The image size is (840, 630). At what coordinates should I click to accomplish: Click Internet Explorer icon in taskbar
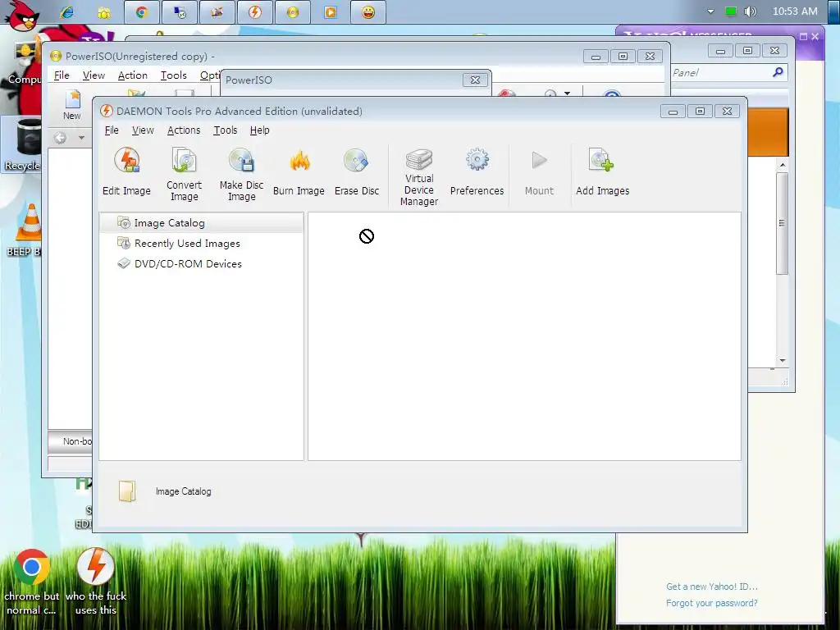click(66, 11)
